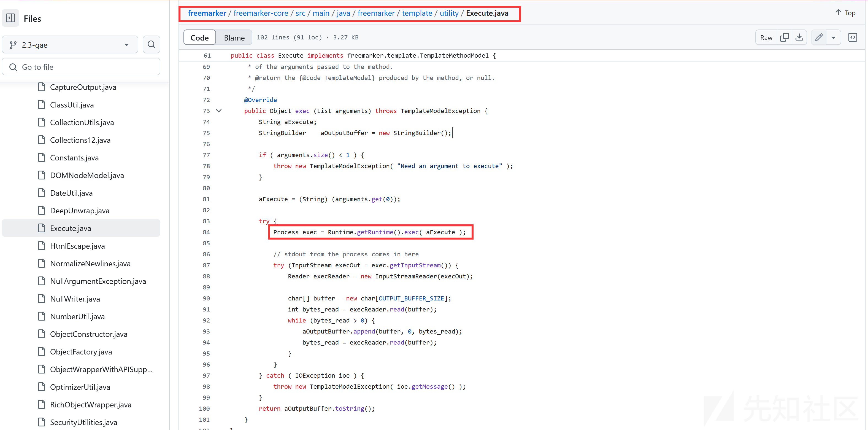Go to freemarker repository root breadcrumb
This screenshot has height=430, width=868.
pos(207,13)
